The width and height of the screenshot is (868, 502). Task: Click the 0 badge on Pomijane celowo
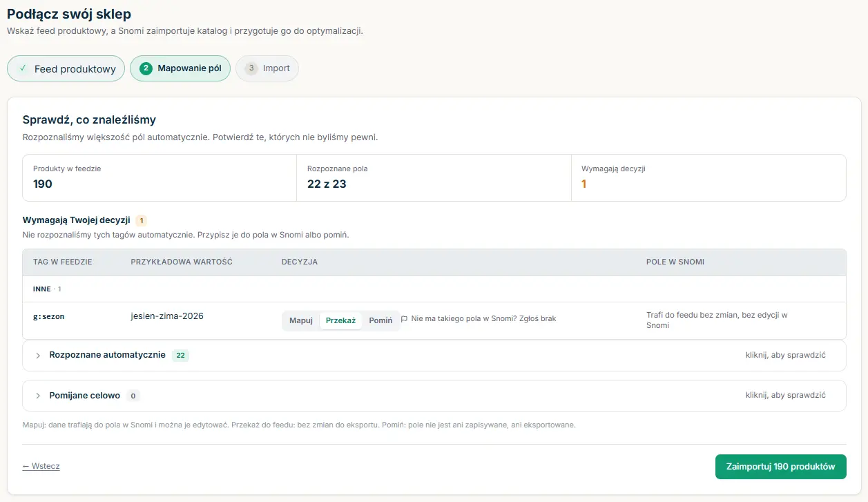[x=133, y=396]
